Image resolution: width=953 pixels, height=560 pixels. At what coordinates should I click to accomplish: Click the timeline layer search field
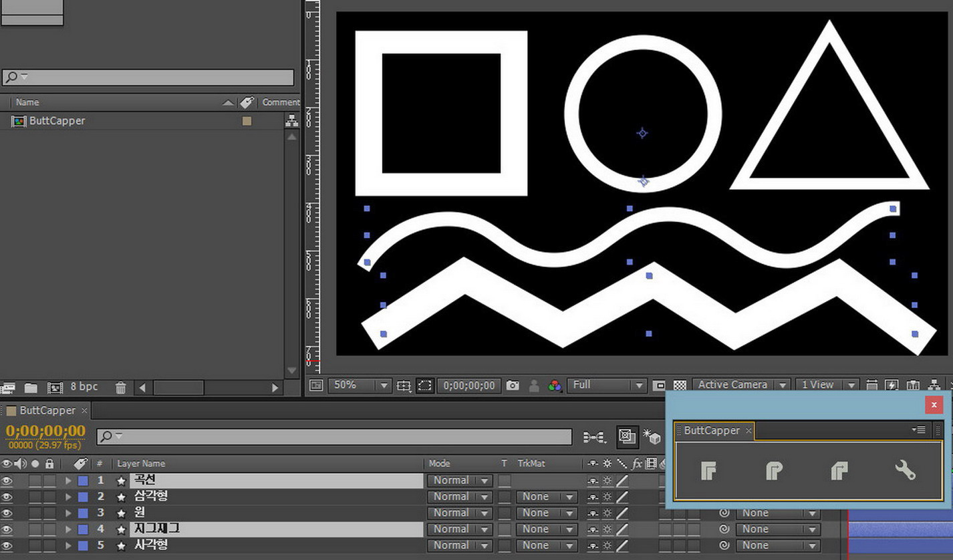coord(334,437)
